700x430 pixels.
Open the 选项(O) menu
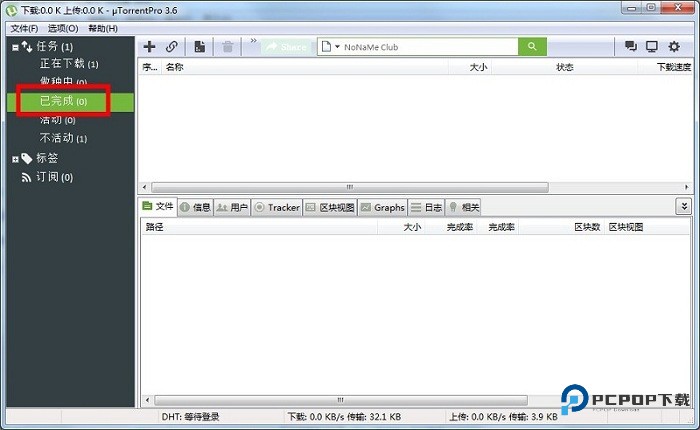63,29
